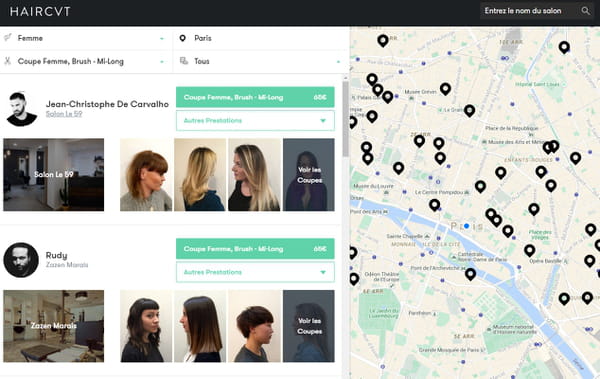Select Rudy's Coupe Femme 60€ button
The width and height of the screenshot is (600, 379).
pos(255,249)
